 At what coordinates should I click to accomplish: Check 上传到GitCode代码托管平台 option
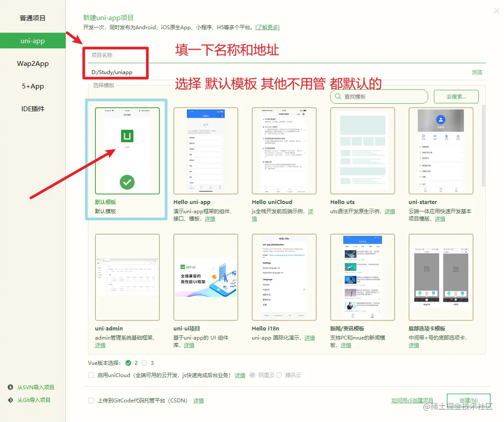[91, 400]
